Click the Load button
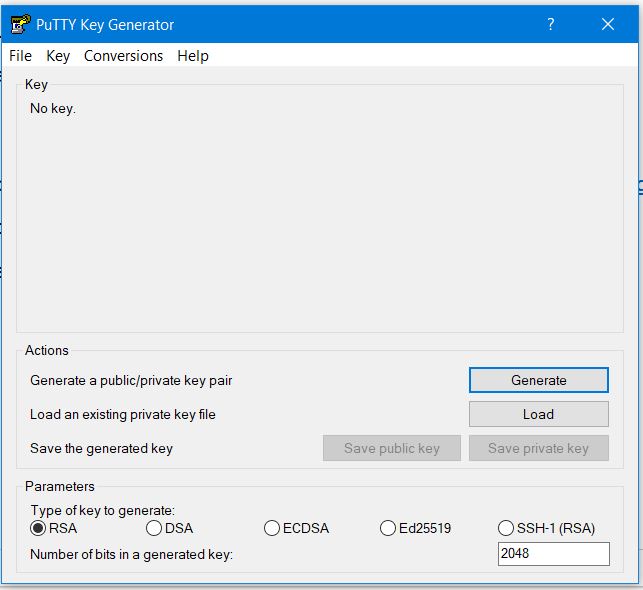 [538, 414]
